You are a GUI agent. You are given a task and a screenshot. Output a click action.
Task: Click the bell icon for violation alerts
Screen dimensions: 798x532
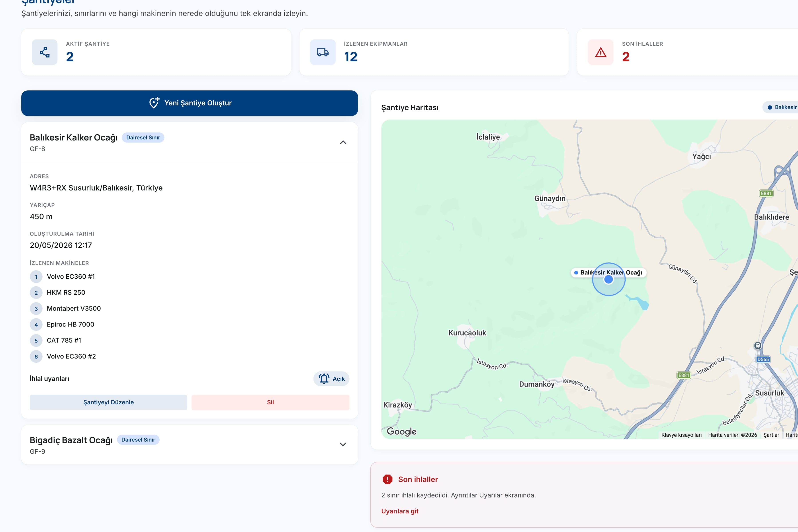[x=324, y=379]
